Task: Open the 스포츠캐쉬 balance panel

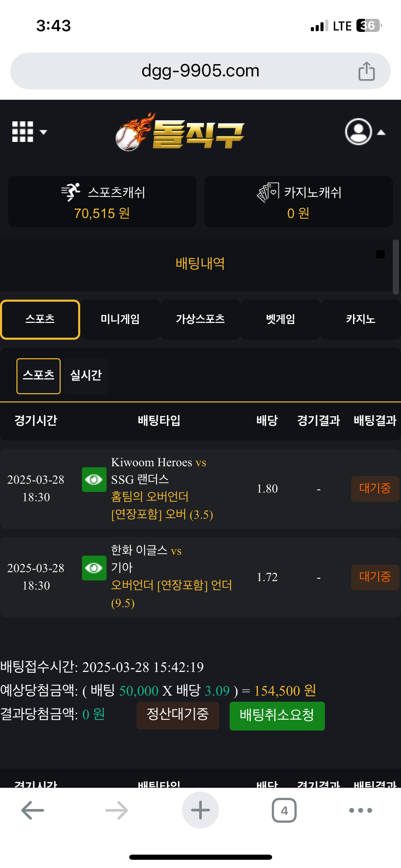Action: (102, 202)
